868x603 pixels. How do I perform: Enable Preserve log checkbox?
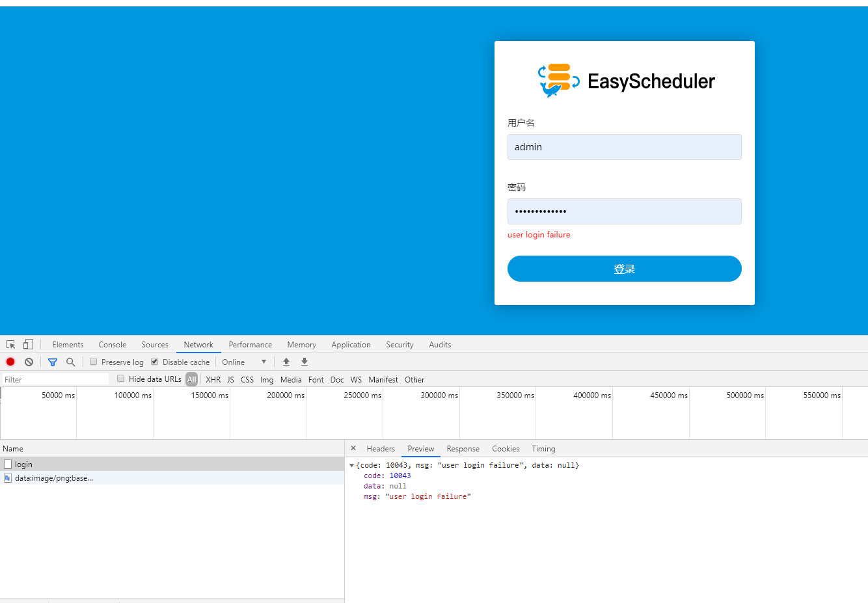click(x=94, y=362)
